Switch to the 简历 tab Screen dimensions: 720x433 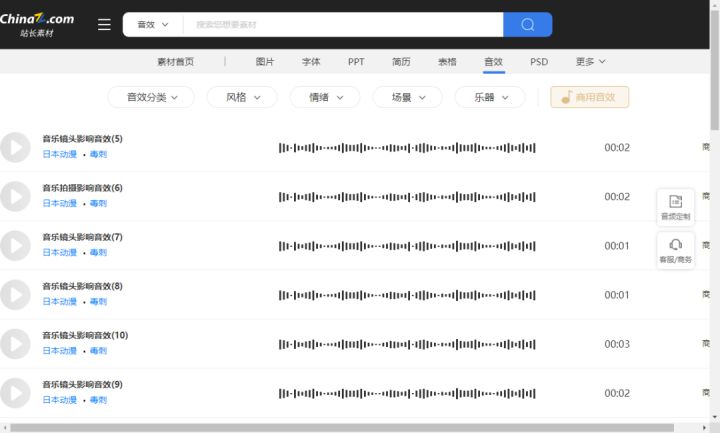coord(401,62)
